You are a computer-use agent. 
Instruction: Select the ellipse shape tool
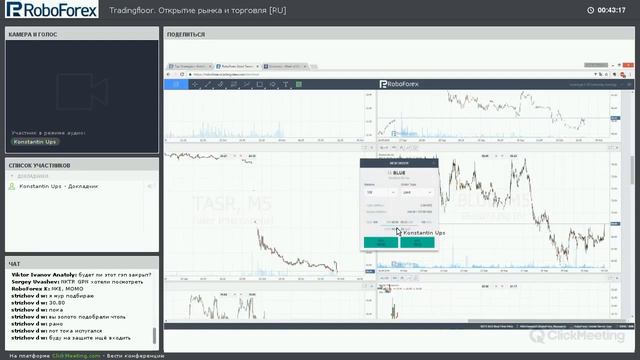click(273, 84)
